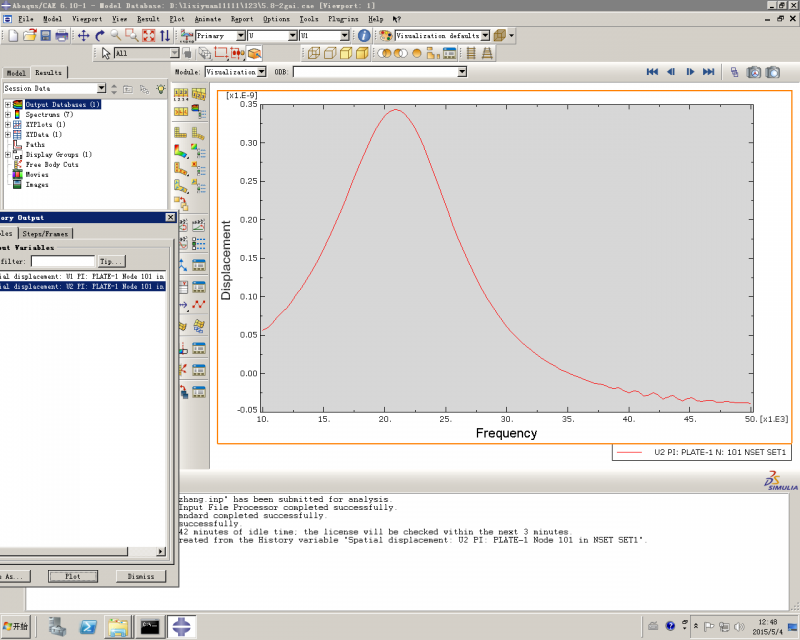
Task: Click the Auto-Fit View icon
Action: [x=148, y=36]
